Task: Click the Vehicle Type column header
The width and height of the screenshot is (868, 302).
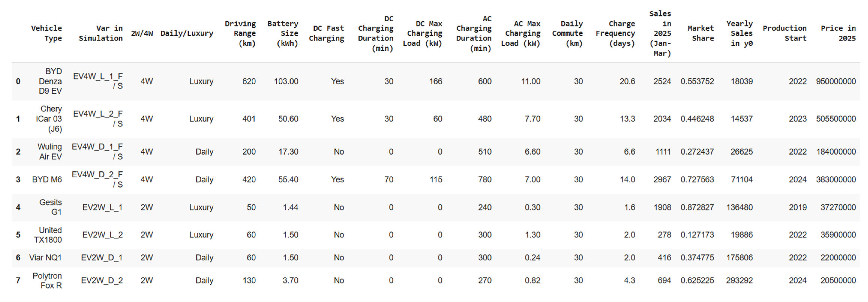Action: (x=46, y=33)
